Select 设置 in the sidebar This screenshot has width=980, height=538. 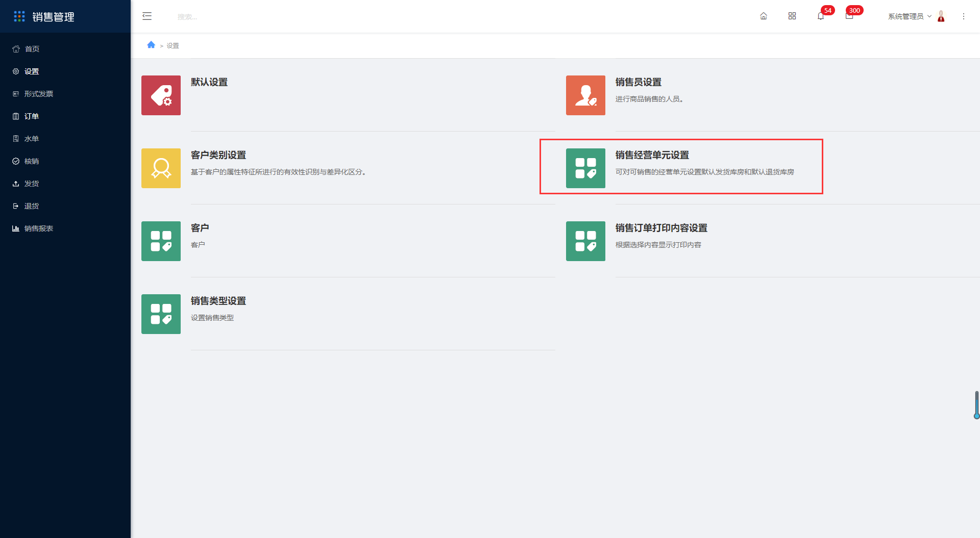pyautogui.click(x=65, y=71)
